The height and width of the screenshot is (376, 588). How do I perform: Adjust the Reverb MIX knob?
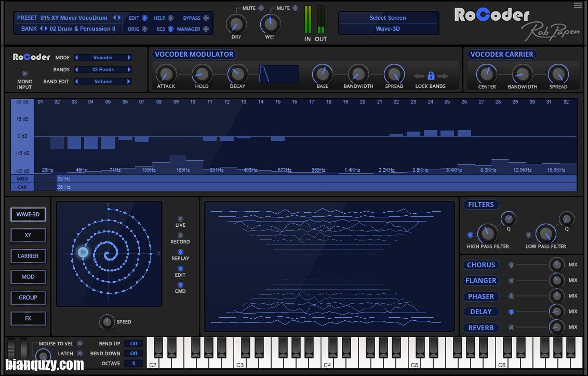coord(556,327)
